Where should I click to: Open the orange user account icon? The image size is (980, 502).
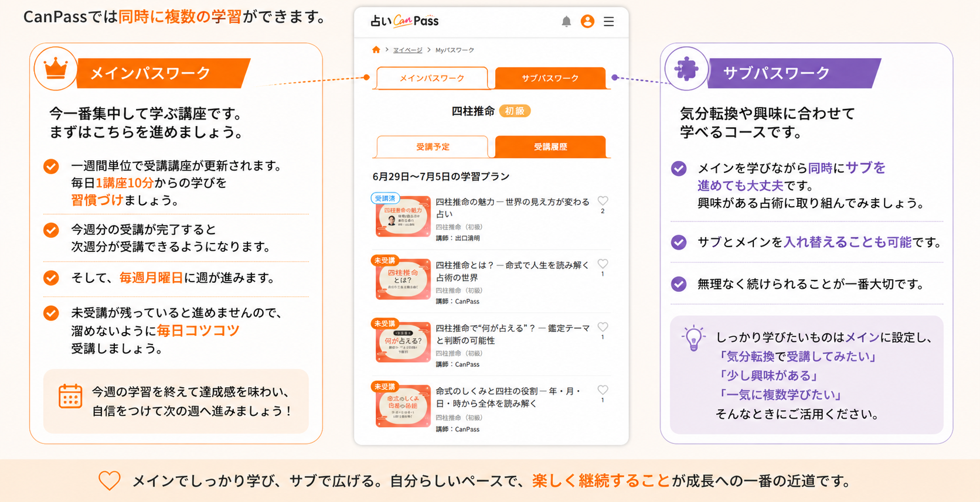coord(587,22)
